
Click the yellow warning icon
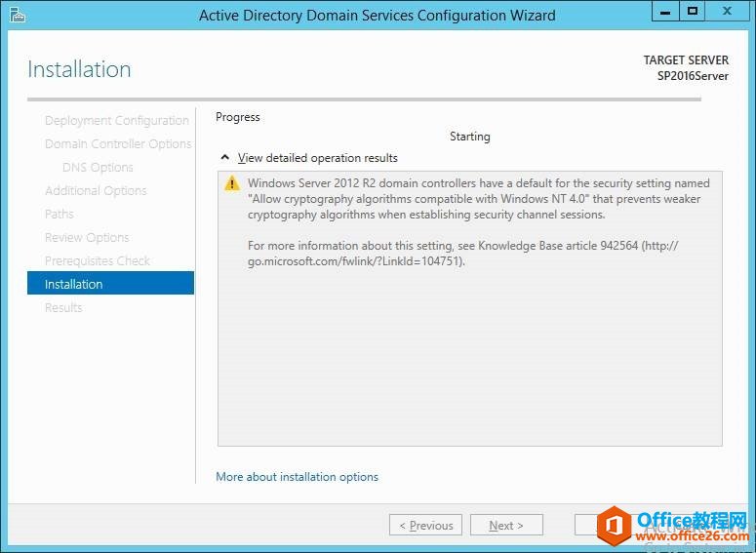pos(232,183)
